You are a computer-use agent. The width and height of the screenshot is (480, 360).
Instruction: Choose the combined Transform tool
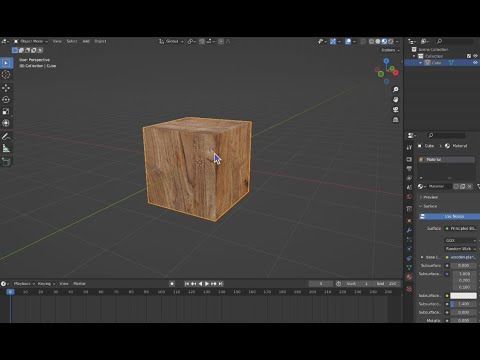(x=6, y=123)
